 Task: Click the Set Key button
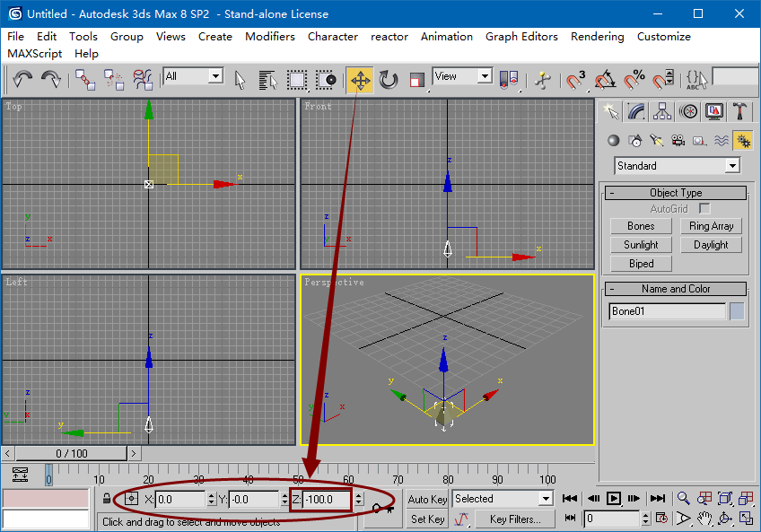(427, 519)
